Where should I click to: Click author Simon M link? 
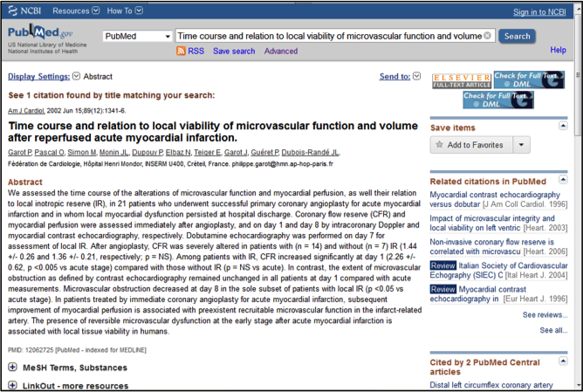[82, 152]
